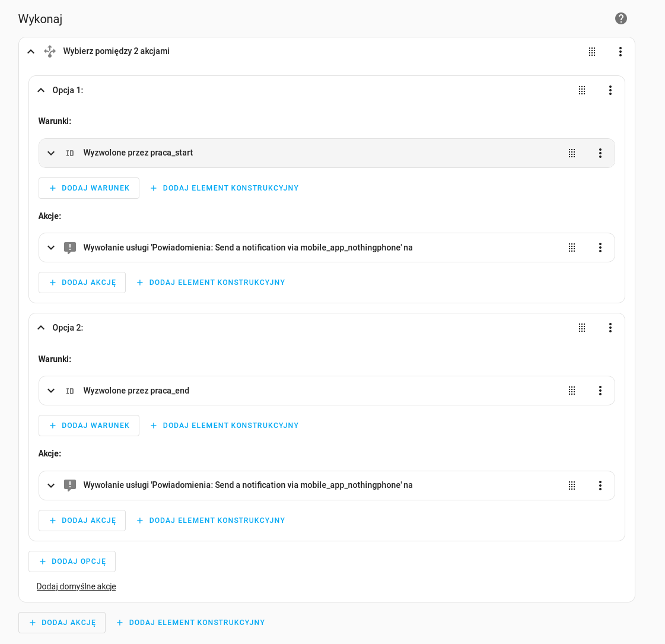
Task: Click the notification icon in Opcja 1 action
Action: tap(70, 248)
